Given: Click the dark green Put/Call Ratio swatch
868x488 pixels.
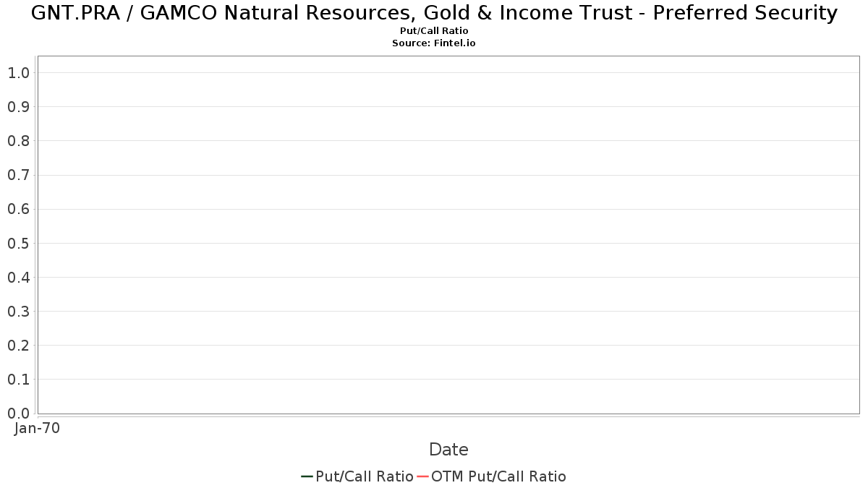Looking at the screenshot, I should 307,476.
